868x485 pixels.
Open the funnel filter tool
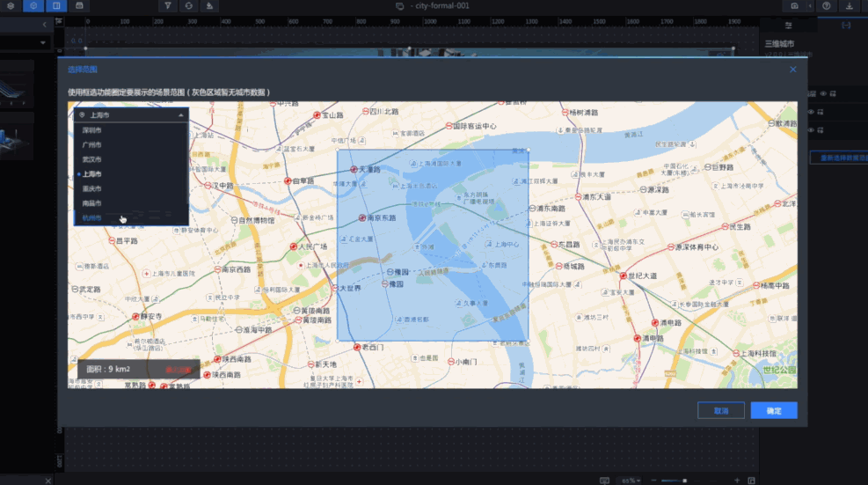tap(167, 5)
